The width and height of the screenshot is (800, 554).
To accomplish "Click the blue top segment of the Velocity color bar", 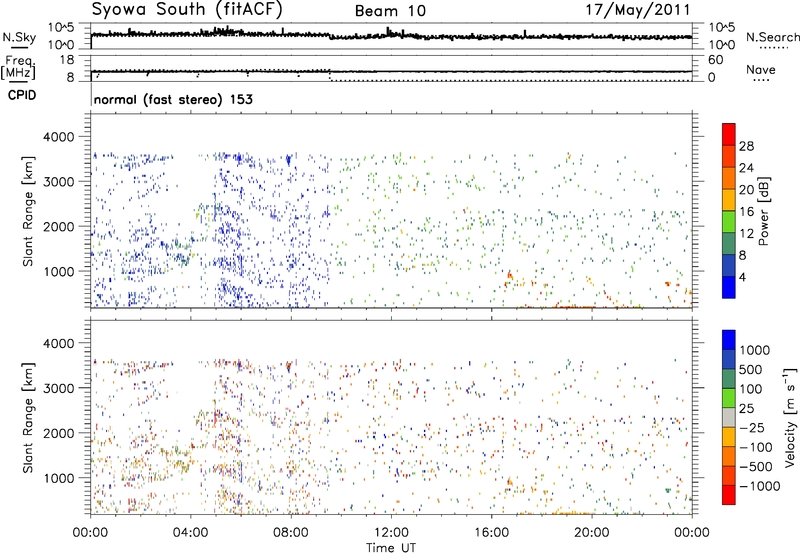I will click(729, 340).
